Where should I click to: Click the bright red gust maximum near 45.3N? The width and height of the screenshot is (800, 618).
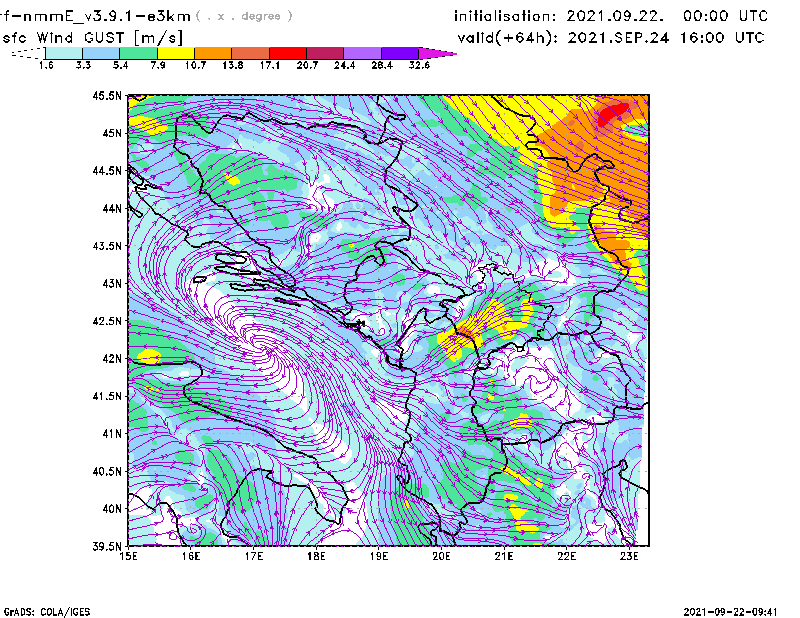(x=613, y=113)
